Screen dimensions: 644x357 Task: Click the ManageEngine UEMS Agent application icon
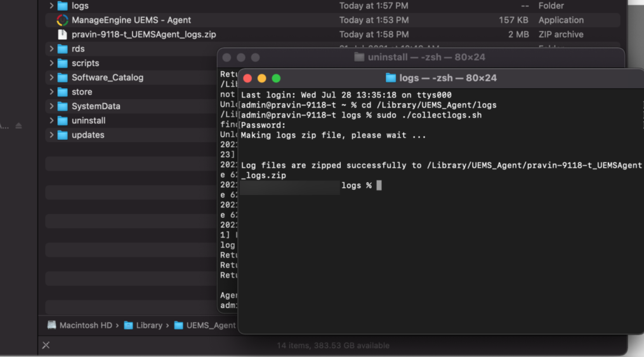tap(62, 20)
